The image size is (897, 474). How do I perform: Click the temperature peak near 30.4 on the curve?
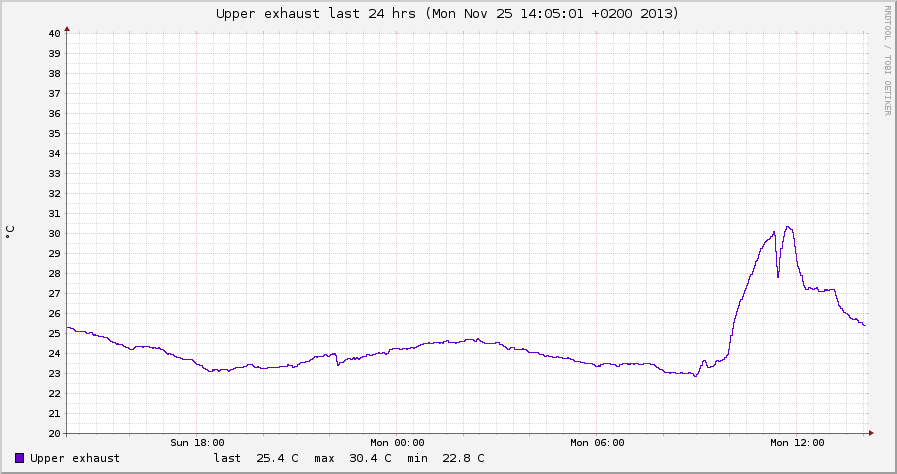pyautogui.click(x=788, y=227)
